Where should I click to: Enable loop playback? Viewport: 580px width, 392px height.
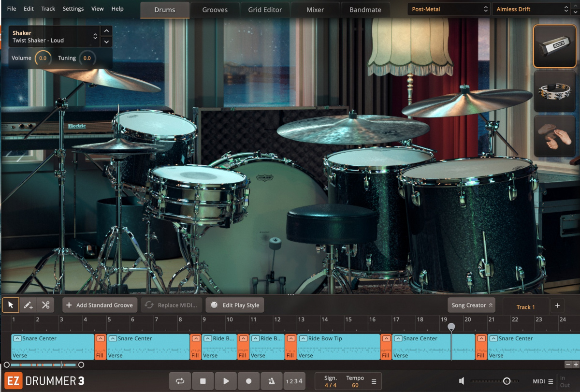pos(180,381)
